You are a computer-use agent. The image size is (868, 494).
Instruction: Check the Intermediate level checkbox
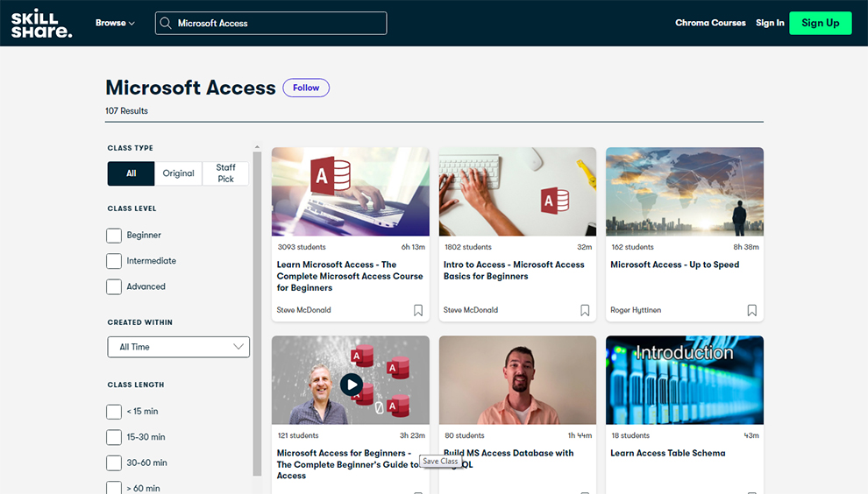tap(114, 261)
